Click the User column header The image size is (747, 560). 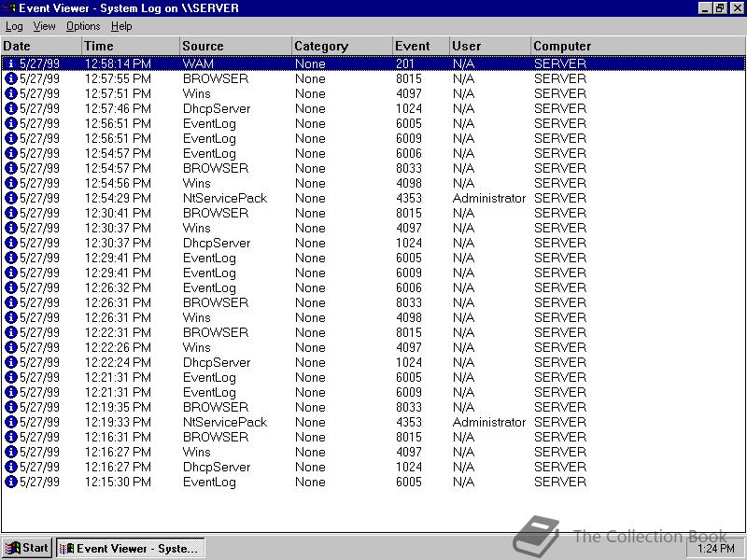490,46
